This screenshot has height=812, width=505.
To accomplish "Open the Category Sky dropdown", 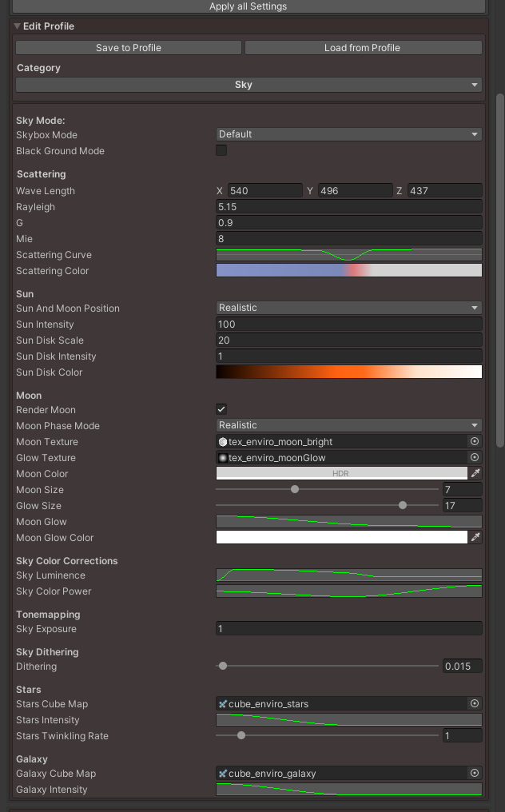I will 249,85.
